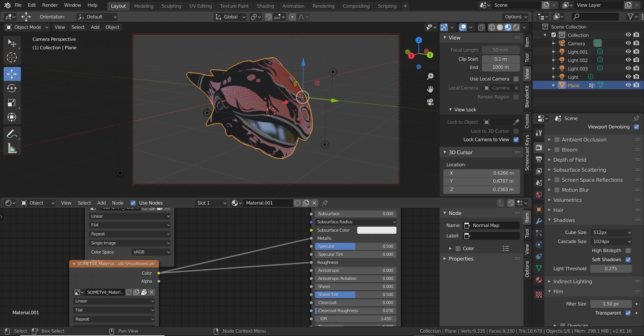Open the Render properties tab

click(539, 148)
